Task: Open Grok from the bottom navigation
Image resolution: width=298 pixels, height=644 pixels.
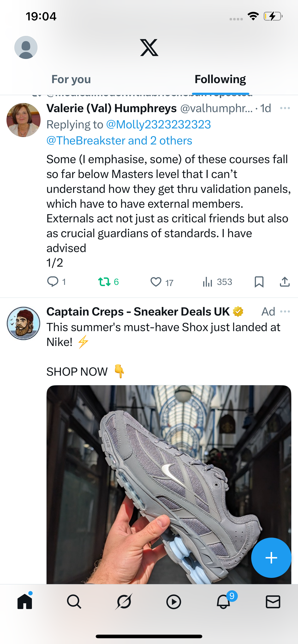Action: tap(124, 602)
